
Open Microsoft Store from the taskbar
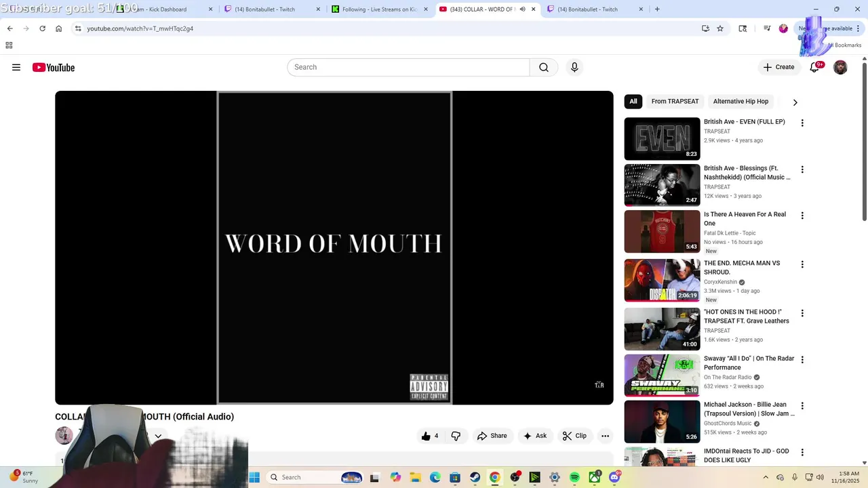455,477
